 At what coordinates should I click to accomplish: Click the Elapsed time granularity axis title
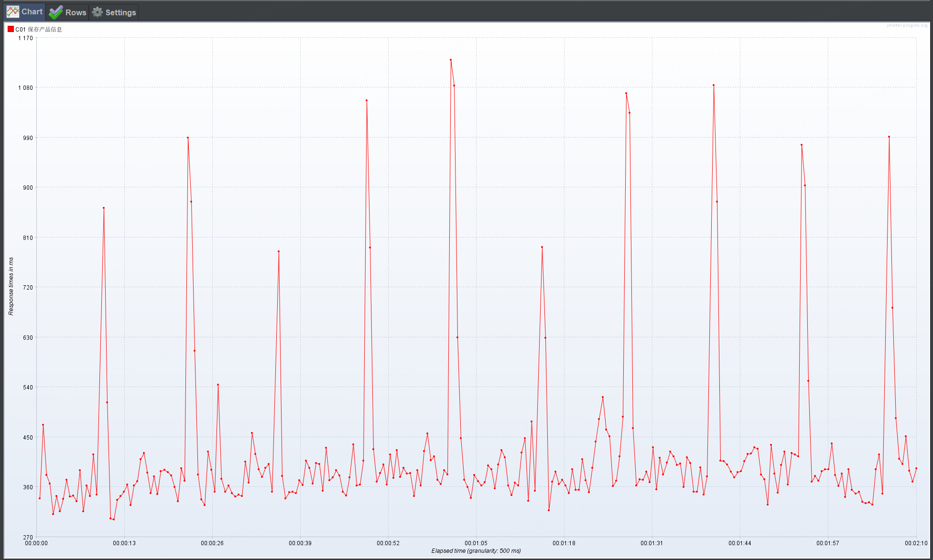[476, 551]
